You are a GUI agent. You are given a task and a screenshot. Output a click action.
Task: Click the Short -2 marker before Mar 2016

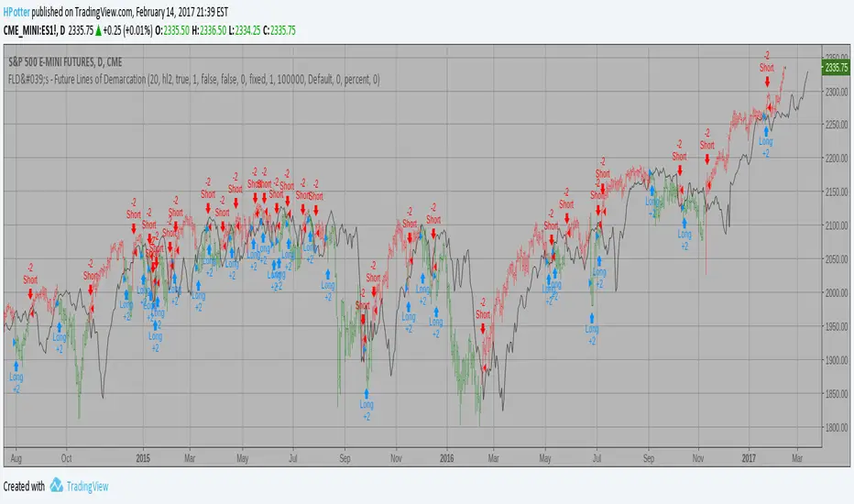pyautogui.click(x=483, y=316)
